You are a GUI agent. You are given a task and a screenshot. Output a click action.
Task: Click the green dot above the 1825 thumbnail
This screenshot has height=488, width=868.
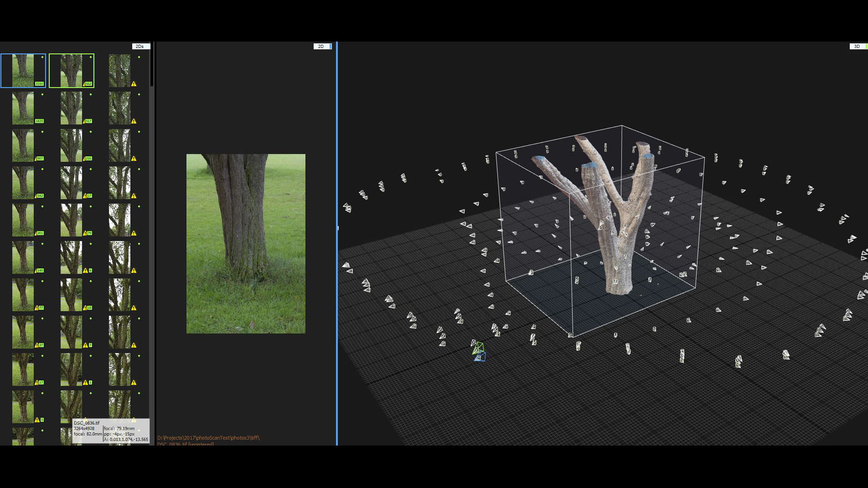[42, 95]
